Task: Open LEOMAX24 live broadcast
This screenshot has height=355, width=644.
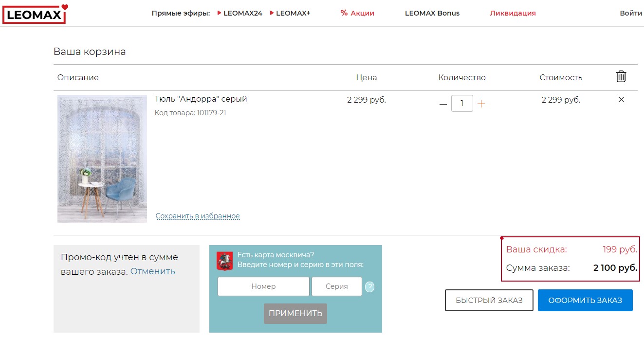Action: tap(242, 13)
